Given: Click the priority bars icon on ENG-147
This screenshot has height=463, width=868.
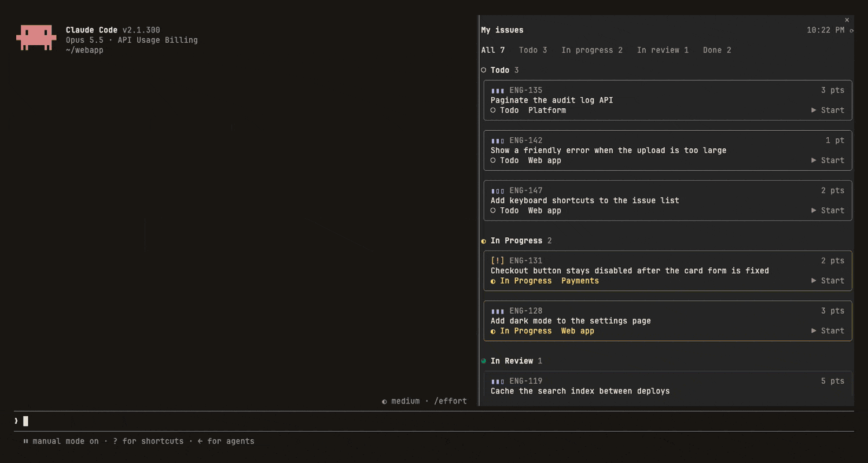Looking at the screenshot, I should (x=498, y=191).
